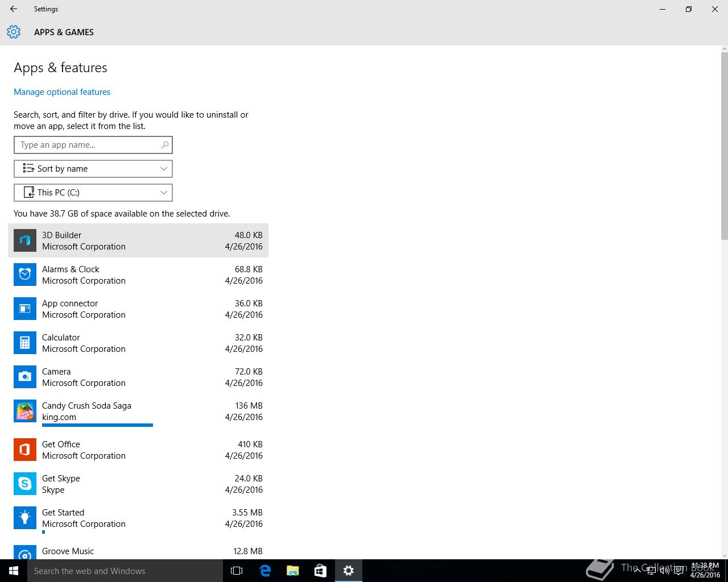Click the volume icon in system tray
The height and width of the screenshot is (582, 728).
coord(664,571)
